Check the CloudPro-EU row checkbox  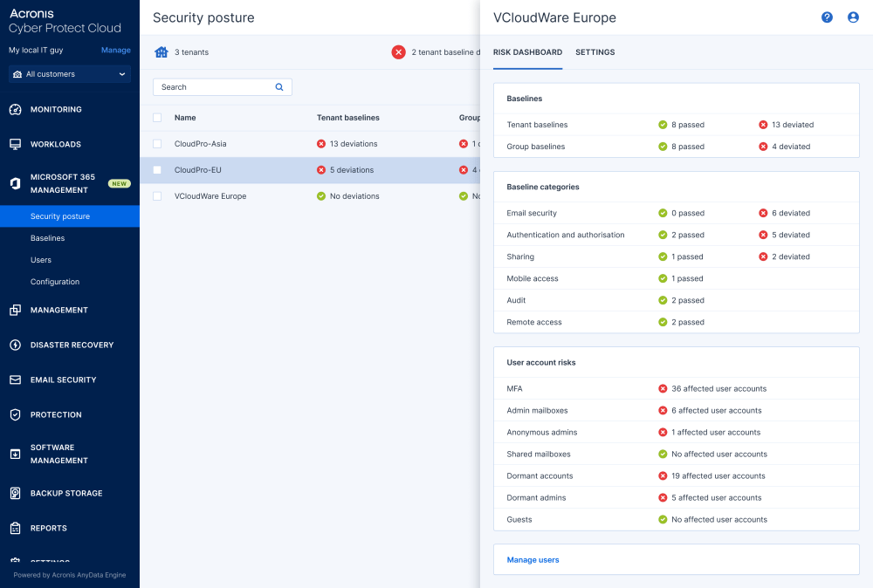pos(157,170)
